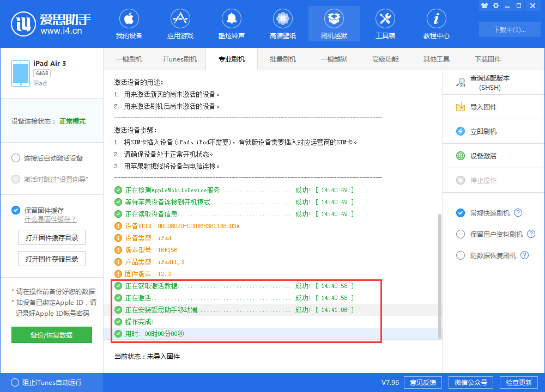The width and height of the screenshot is (545, 392).
Task: Open settings via the gear icon
Action: [495, 5]
